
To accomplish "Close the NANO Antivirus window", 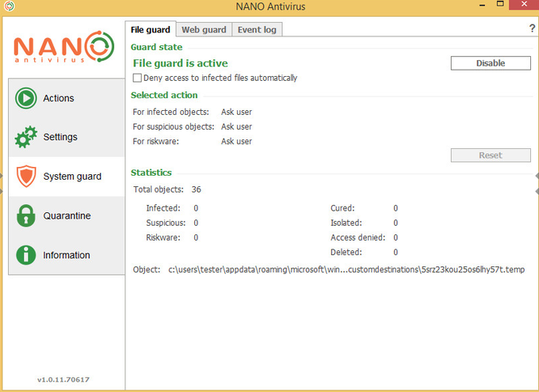I will pyautogui.click(x=524, y=5).
